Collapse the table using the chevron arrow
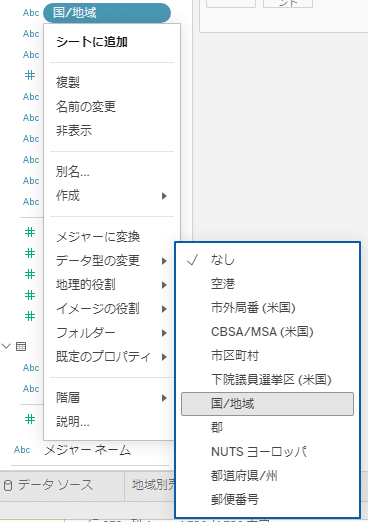The image size is (368, 522). click(x=6, y=346)
